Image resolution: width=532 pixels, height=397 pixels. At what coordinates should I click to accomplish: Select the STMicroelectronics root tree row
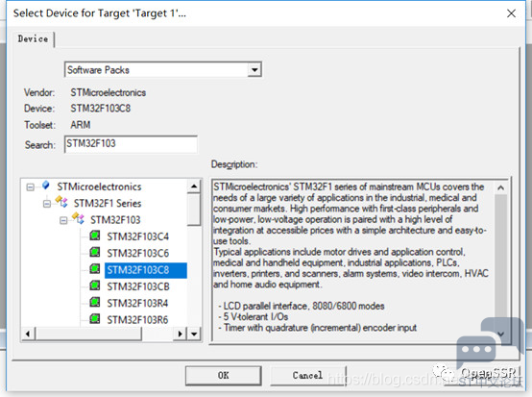pos(99,186)
